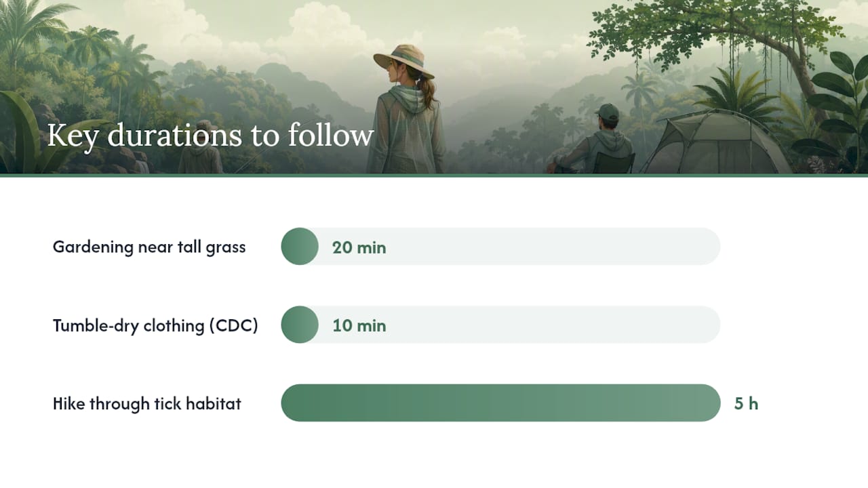Click the camping tent in the header image
Screen dimensions: 868x488
[x=715, y=142]
